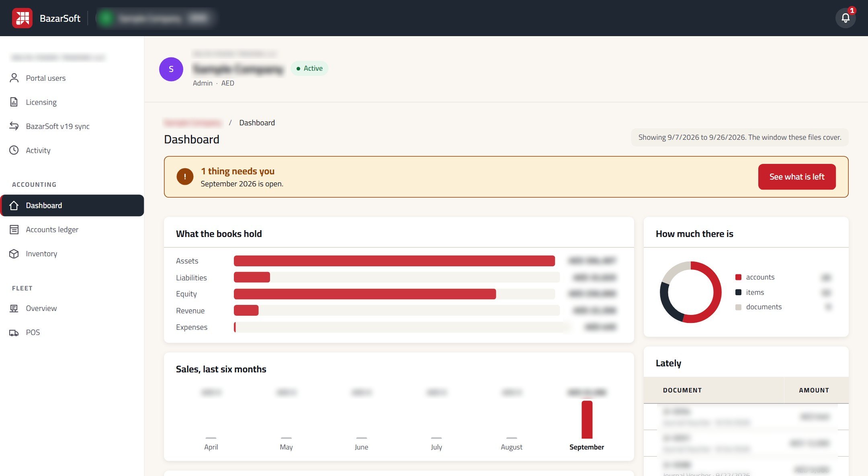Click 'documents' legend label
Image resolution: width=868 pixels, height=476 pixels.
pyautogui.click(x=764, y=307)
